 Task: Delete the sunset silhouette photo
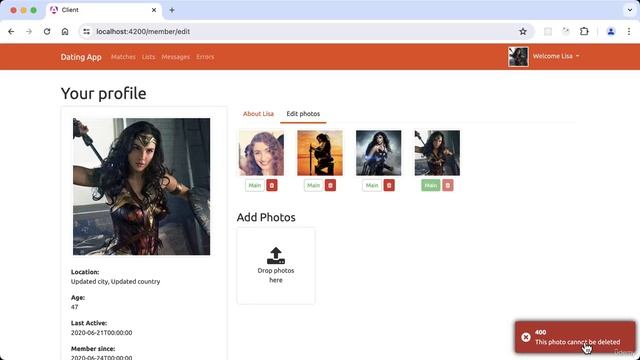tap(331, 185)
